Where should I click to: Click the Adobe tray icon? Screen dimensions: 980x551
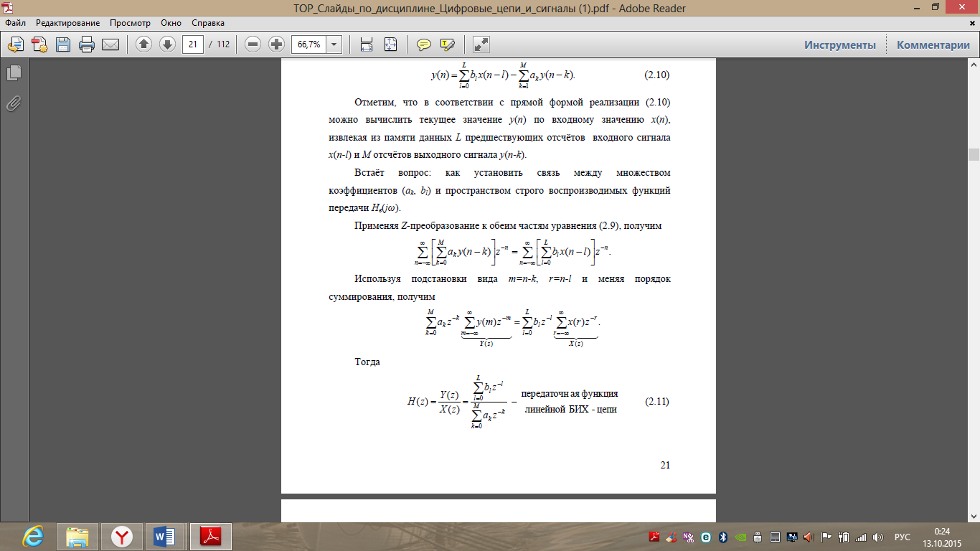pos(654,537)
